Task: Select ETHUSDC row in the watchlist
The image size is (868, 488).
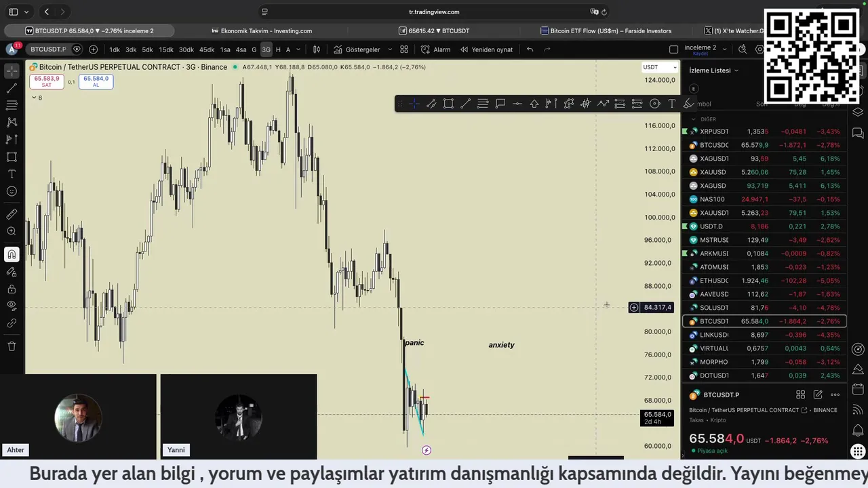Action: click(x=764, y=281)
